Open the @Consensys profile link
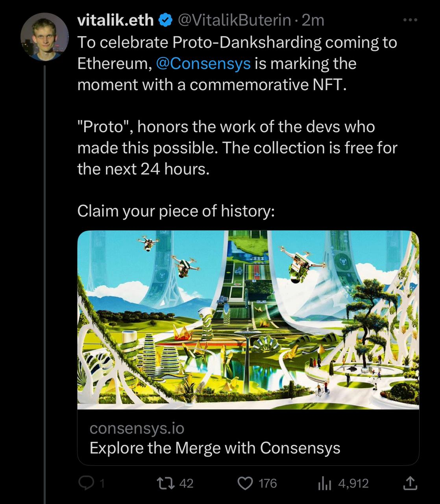 tap(203, 63)
